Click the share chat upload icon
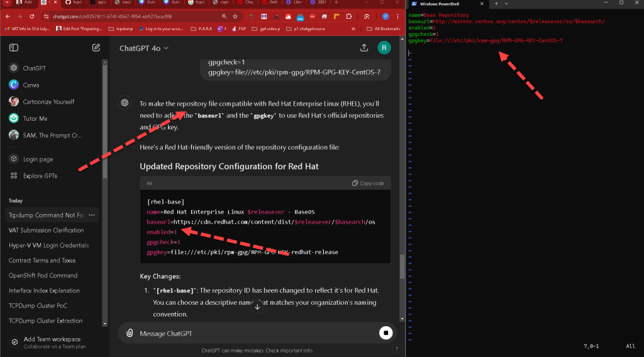This screenshot has width=644, height=357. (364, 48)
